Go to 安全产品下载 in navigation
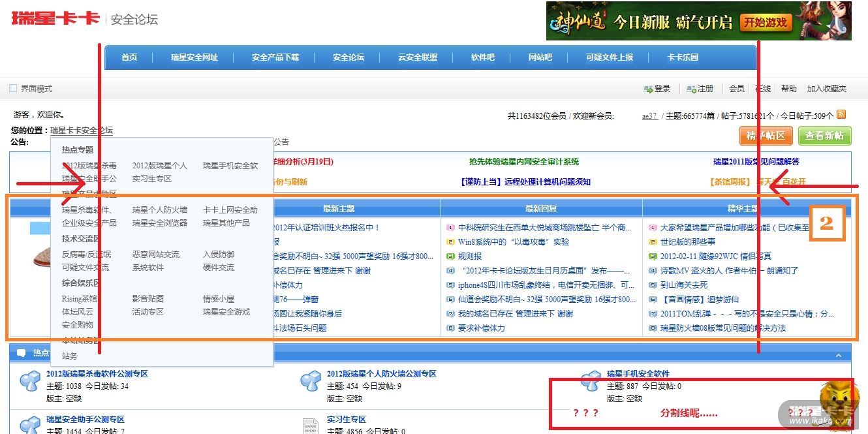This screenshot has height=434, width=868. point(275,57)
